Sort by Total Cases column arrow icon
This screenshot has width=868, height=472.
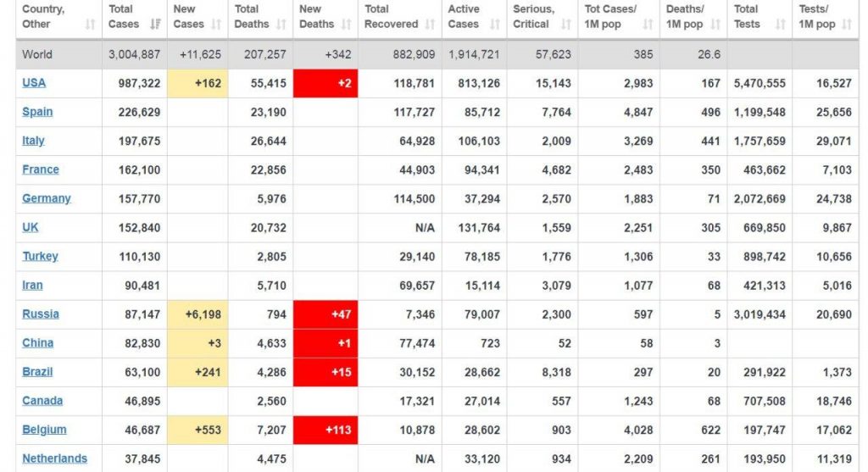(x=156, y=25)
